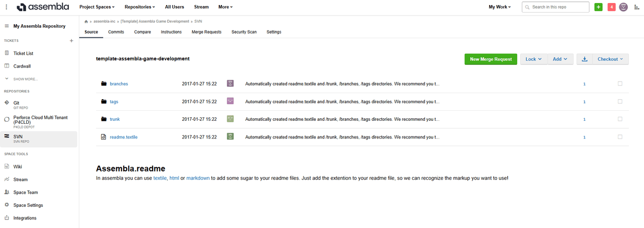Click the home icon in breadcrumb
The height and width of the screenshot is (228, 644).
click(x=87, y=22)
